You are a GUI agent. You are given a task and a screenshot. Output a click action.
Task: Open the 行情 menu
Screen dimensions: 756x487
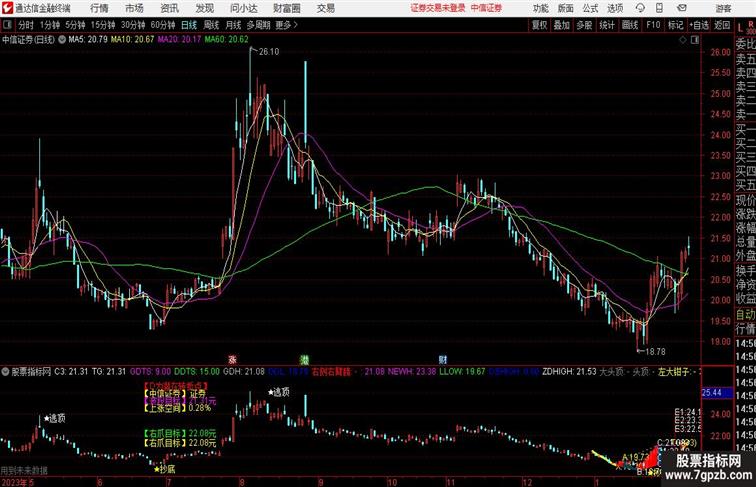point(99,8)
